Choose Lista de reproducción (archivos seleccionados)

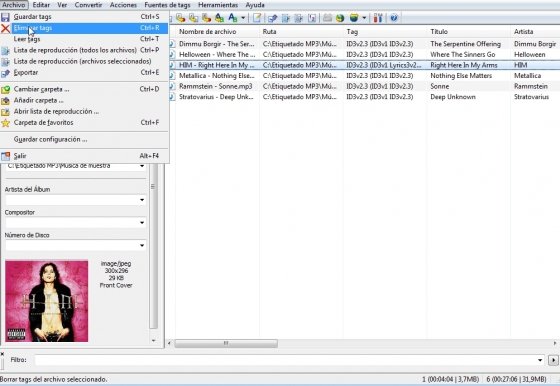pyautogui.click(x=84, y=61)
